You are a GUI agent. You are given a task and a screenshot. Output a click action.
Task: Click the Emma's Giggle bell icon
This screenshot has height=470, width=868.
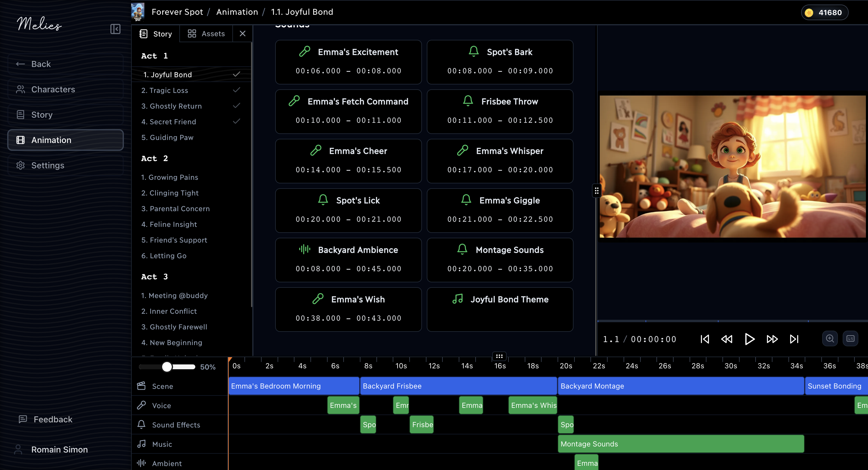point(466,200)
